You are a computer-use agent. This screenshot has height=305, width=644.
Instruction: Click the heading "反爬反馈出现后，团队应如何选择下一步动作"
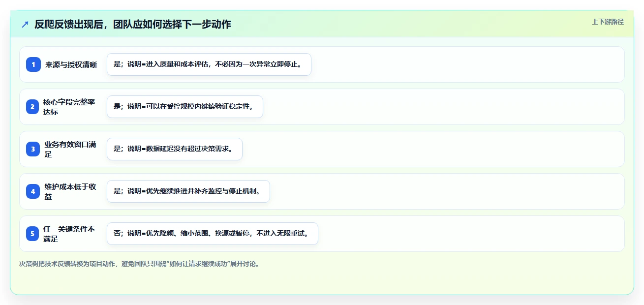coord(133,24)
